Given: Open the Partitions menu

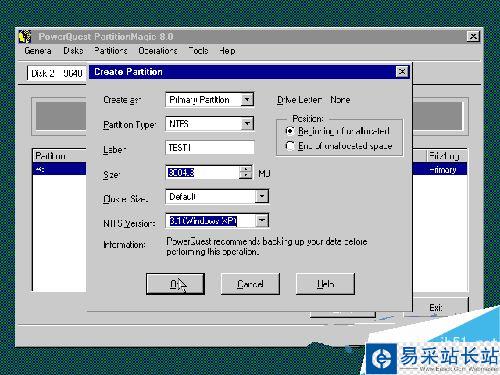Looking at the screenshot, I should point(110,51).
